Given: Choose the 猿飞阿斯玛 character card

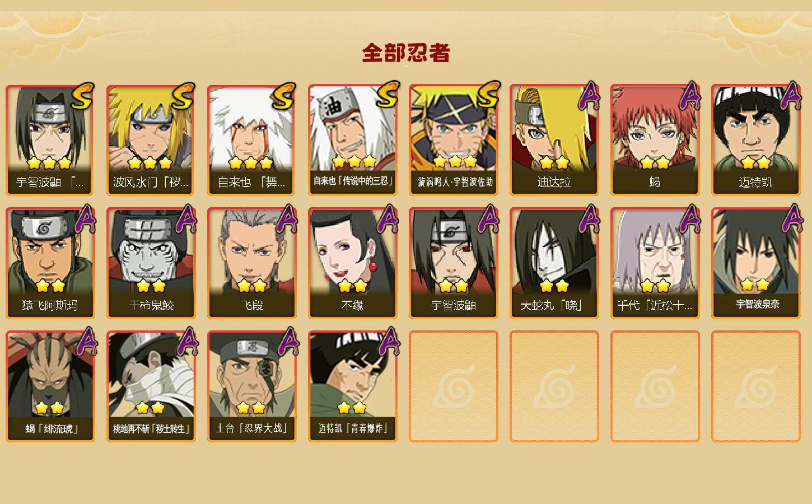Looking at the screenshot, I should [x=50, y=263].
